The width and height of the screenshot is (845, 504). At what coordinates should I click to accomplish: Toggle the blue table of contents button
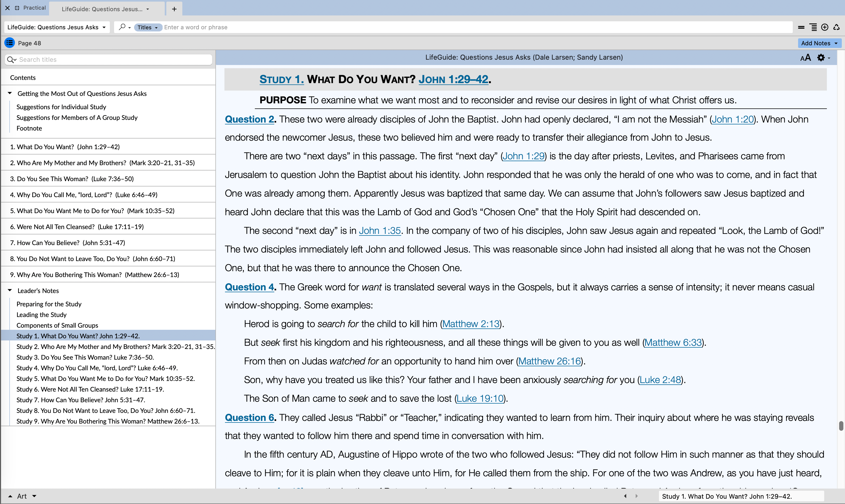10,43
